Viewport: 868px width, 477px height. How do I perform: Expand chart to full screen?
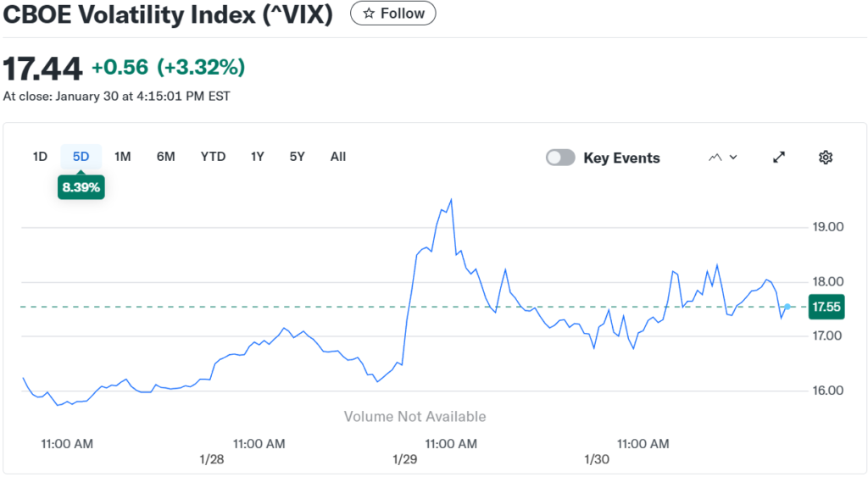tap(779, 157)
